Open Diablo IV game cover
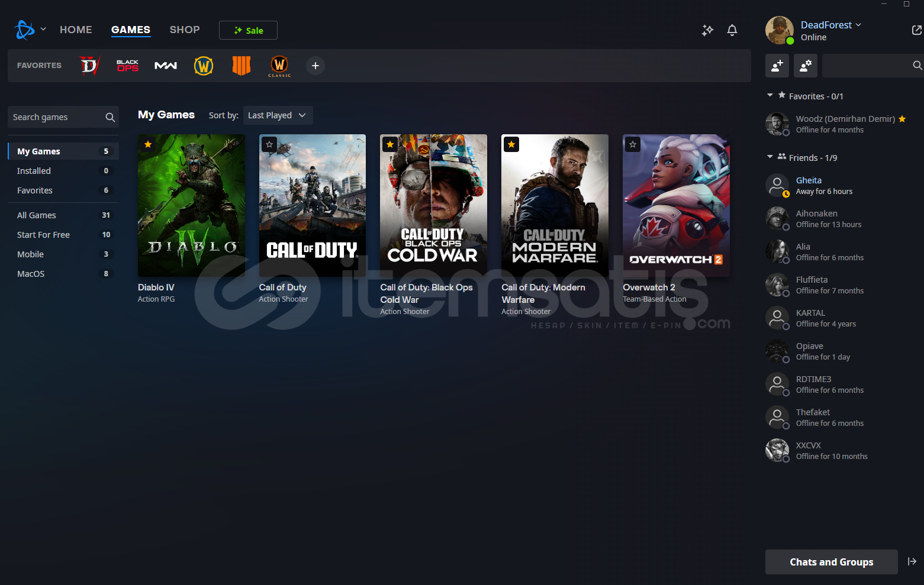The width and height of the screenshot is (924, 585). tap(191, 205)
